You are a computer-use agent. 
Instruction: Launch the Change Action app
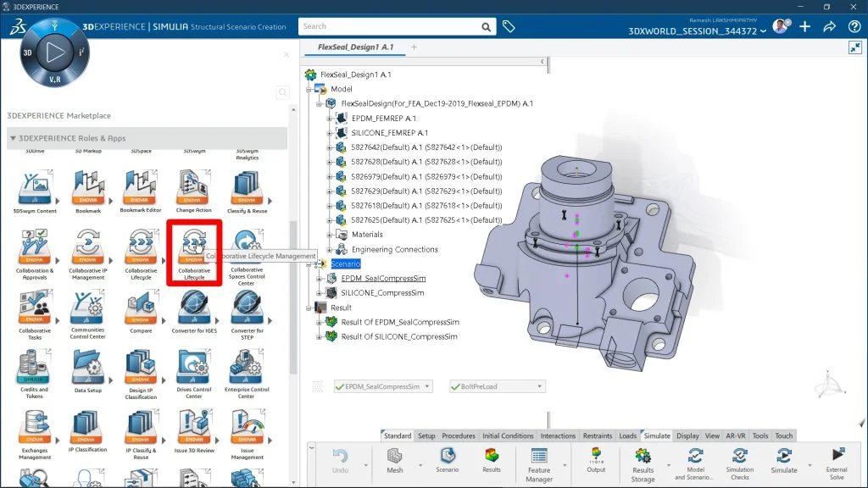click(x=194, y=188)
